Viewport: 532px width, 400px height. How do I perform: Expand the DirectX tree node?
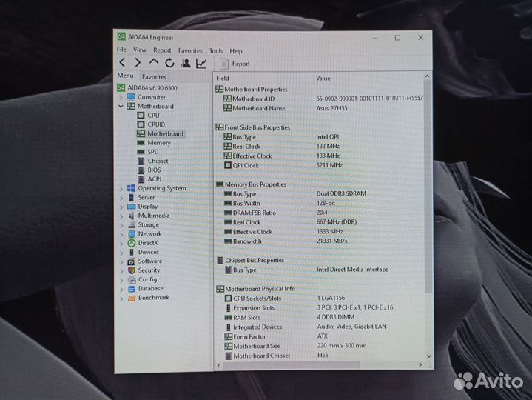121,244
